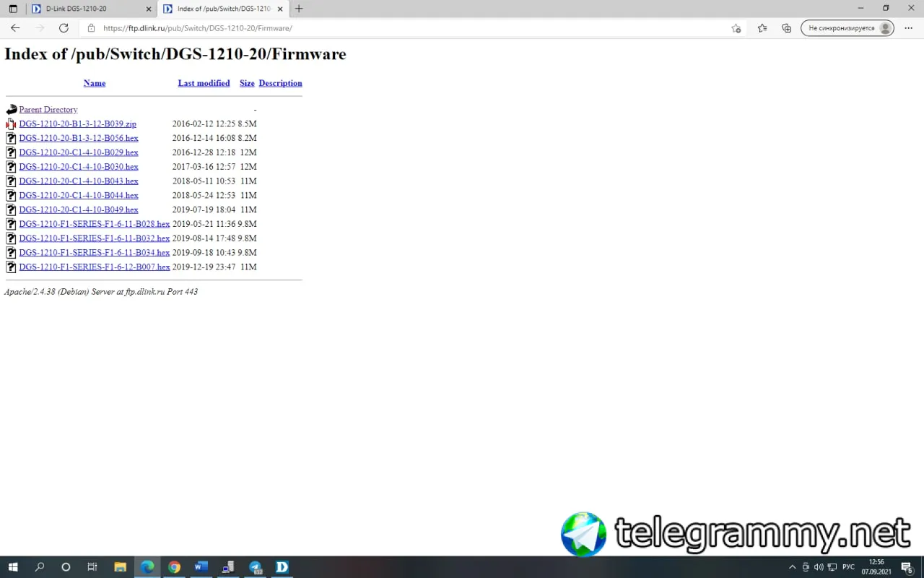Image resolution: width=924 pixels, height=578 pixels.
Task: Switch to the D-Link DGS-1210-20 tab
Action: [92, 9]
